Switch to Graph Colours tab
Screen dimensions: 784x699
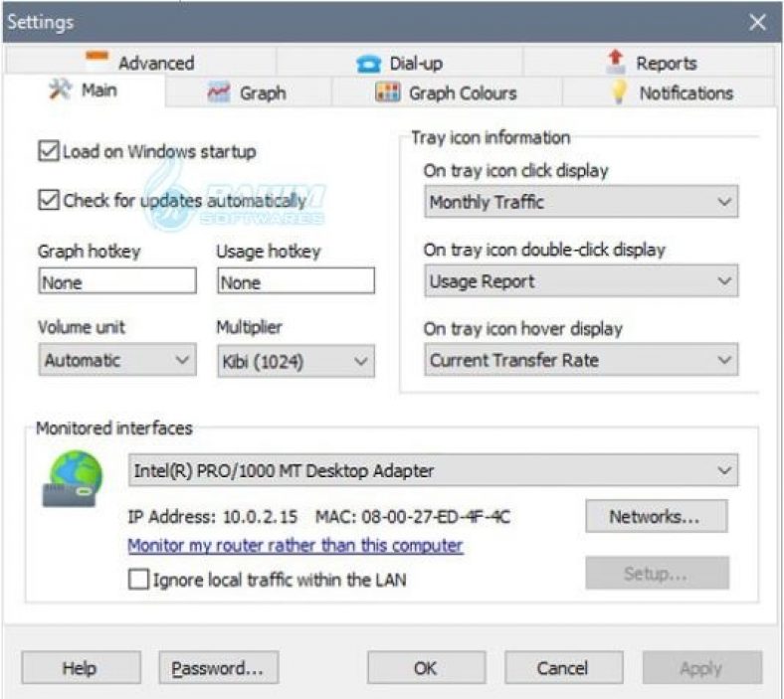(447, 92)
